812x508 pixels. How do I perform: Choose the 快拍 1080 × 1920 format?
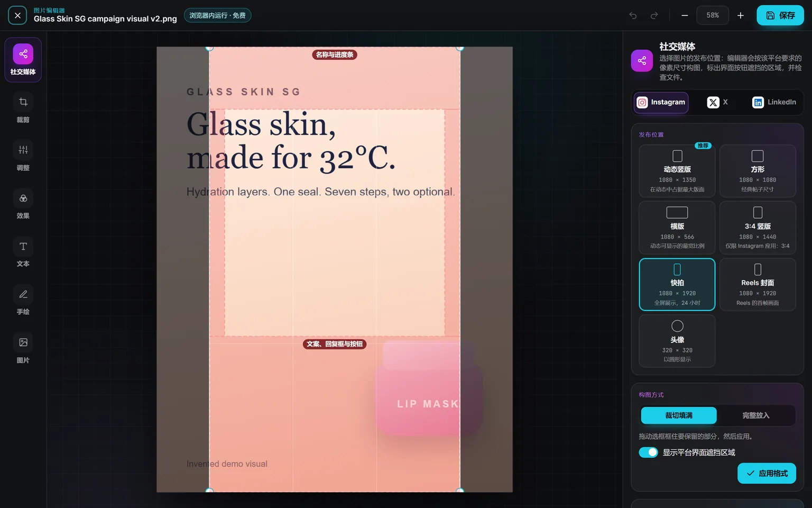pyautogui.click(x=677, y=284)
